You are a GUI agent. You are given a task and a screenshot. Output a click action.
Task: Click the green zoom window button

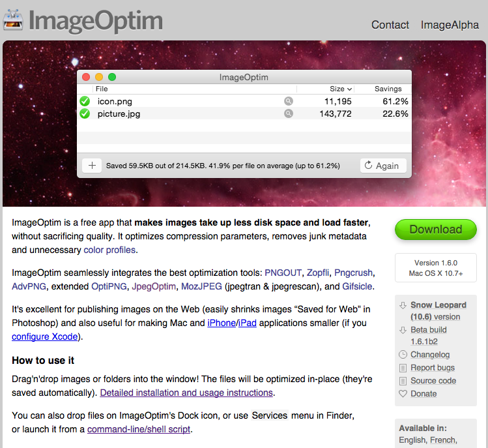pyautogui.click(x=112, y=77)
